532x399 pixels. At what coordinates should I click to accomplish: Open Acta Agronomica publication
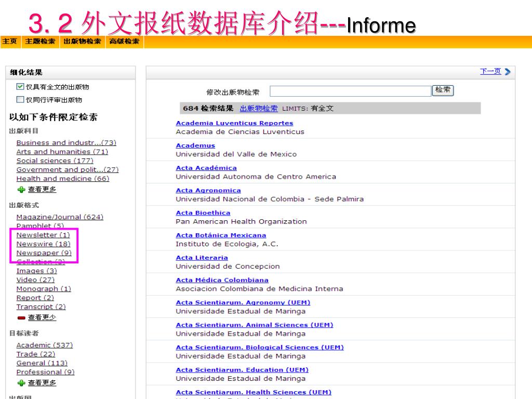coord(208,191)
